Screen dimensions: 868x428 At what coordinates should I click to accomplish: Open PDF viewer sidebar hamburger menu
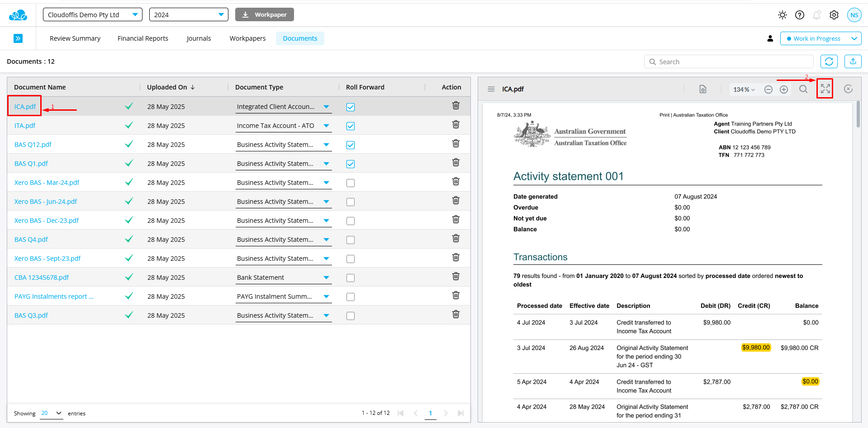[491, 89]
